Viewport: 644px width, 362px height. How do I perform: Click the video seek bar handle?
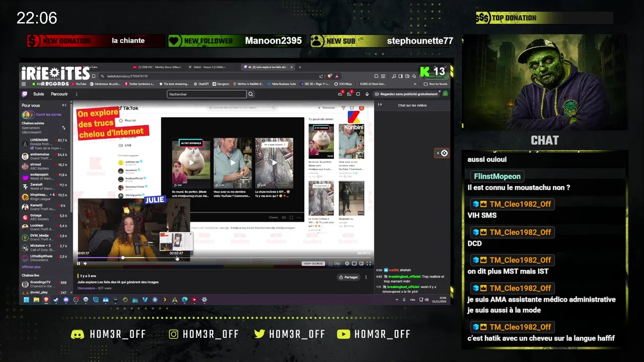[123, 257]
